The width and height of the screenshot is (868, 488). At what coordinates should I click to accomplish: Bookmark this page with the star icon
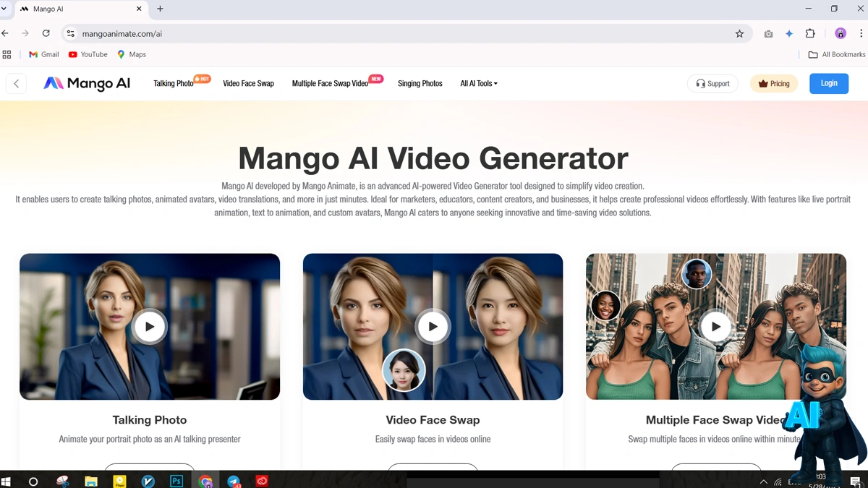pos(739,33)
